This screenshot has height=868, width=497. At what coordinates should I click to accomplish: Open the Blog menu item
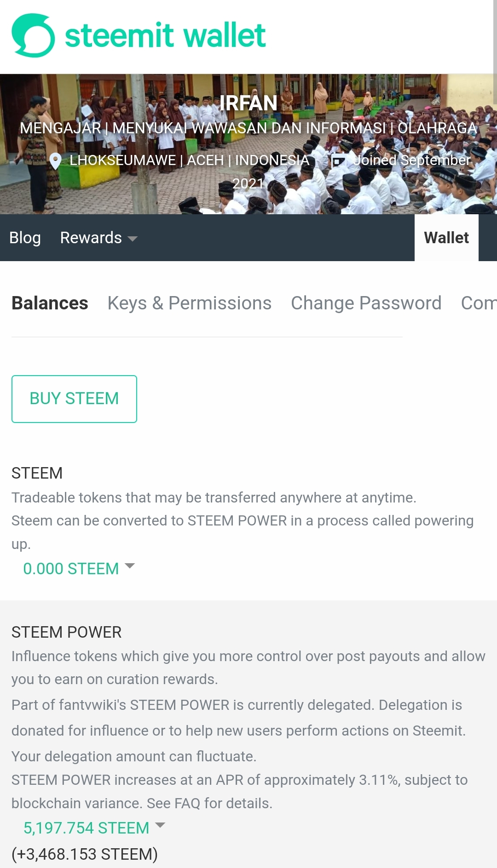pyautogui.click(x=25, y=238)
